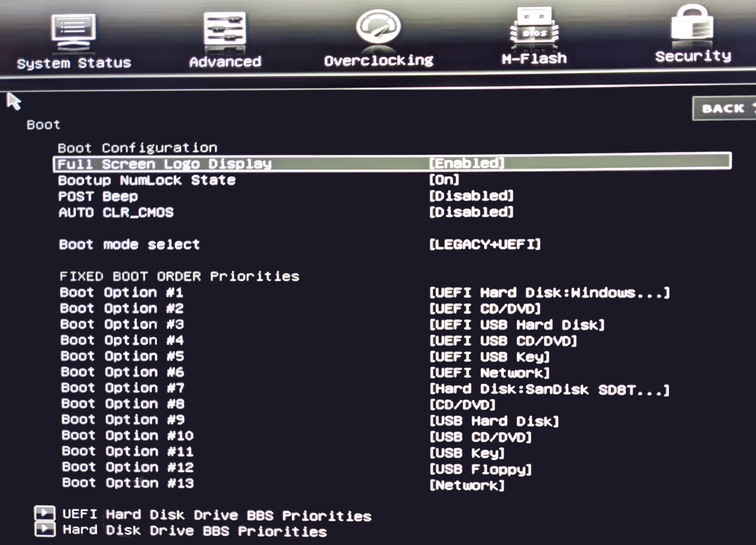
Task: Toggle POST Beep Disabled value
Action: tap(471, 196)
